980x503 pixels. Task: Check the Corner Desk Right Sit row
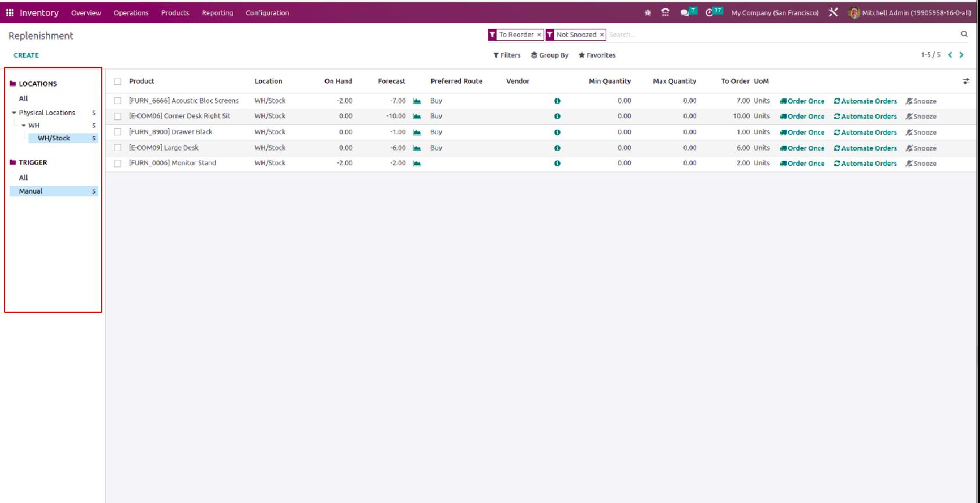(x=117, y=116)
